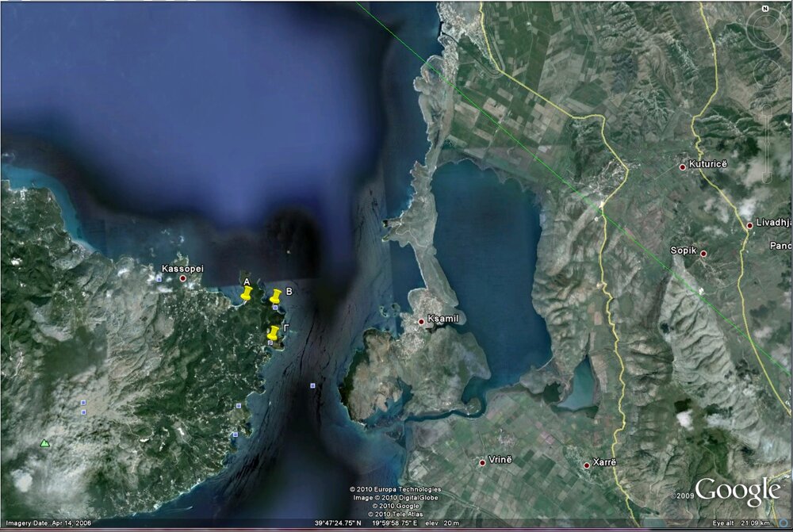This screenshot has width=793, height=532.
Task: Select the yellow pushpin labeled A
Action: [x=246, y=294]
